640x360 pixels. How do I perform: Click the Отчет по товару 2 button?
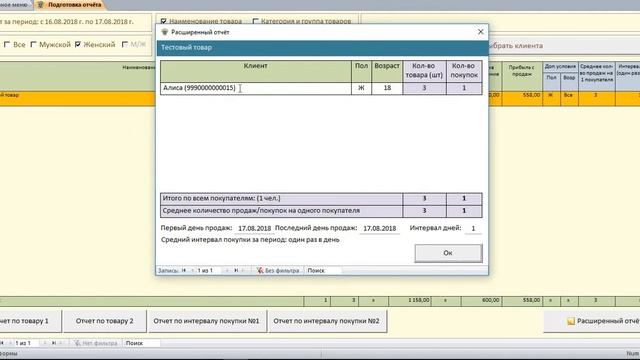[104, 321]
